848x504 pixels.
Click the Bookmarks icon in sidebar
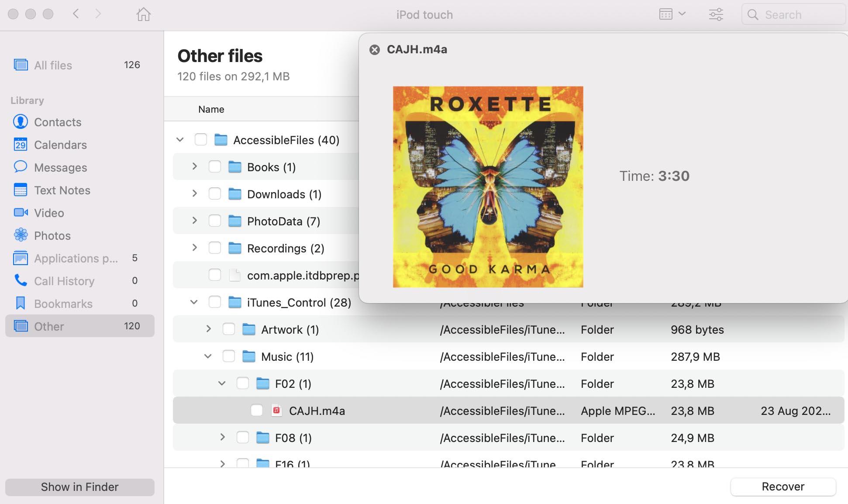(x=21, y=303)
